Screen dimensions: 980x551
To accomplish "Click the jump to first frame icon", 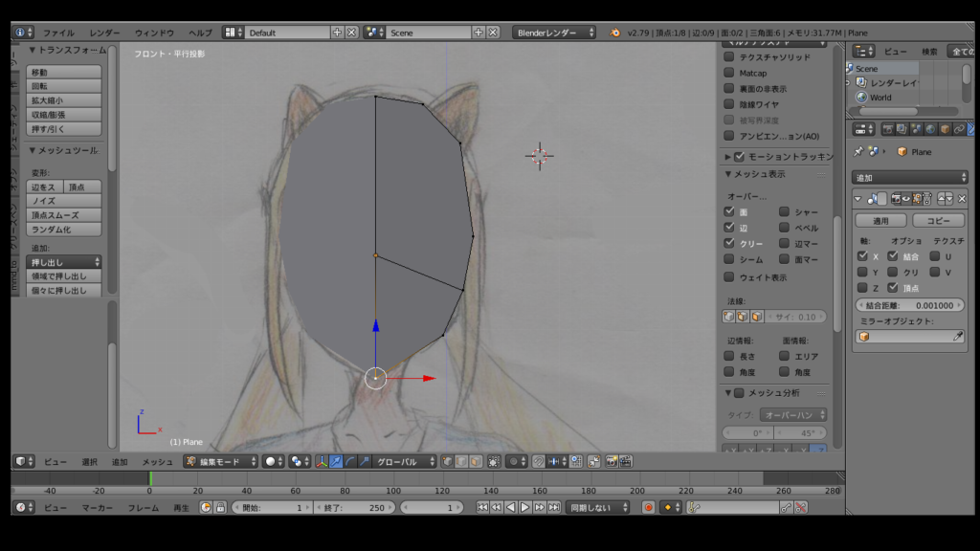I will pos(482,507).
